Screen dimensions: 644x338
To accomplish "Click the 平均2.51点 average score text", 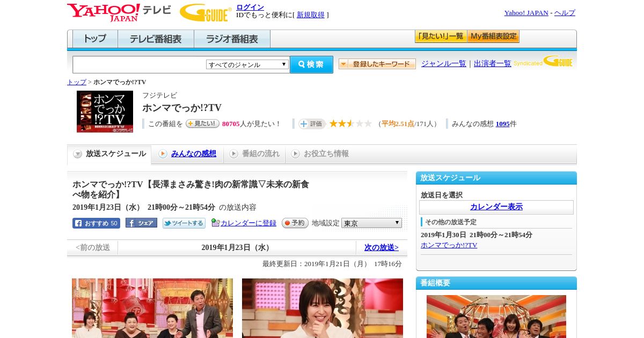I will point(398,124).
